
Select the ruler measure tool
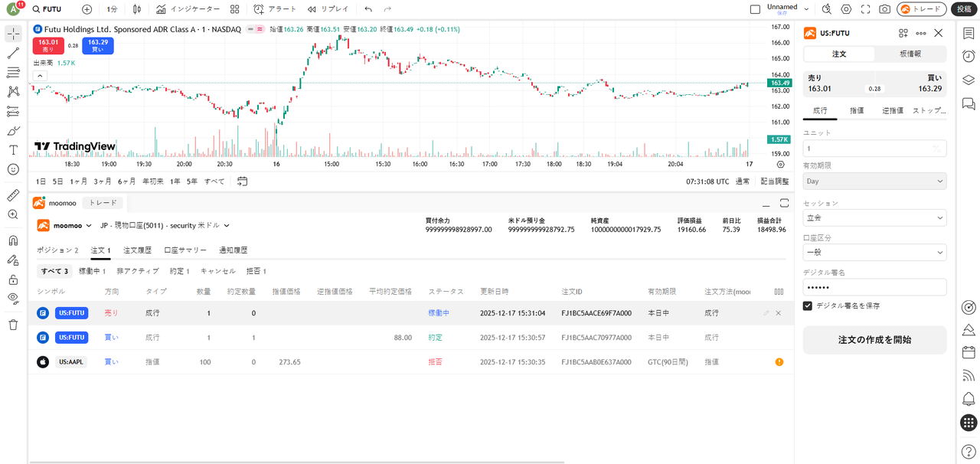(x=13, y=195)
